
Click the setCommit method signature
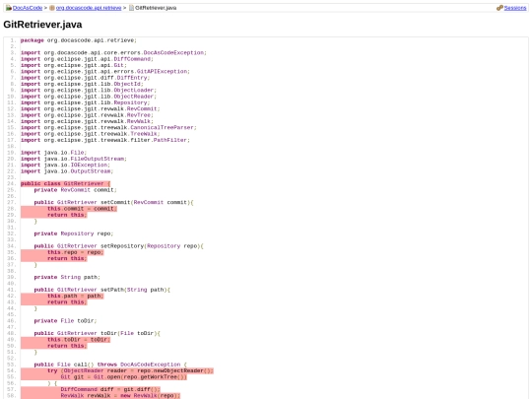tap(113, 203)
